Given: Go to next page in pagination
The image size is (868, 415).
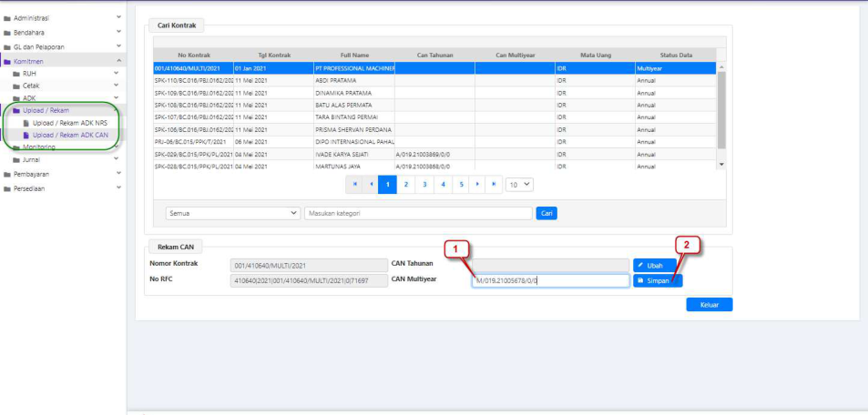Looking at the screenshot, I should point(478,184).
